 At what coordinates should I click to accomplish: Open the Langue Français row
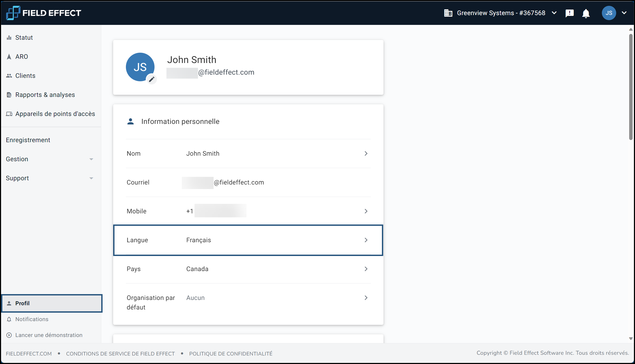point(248,240)
